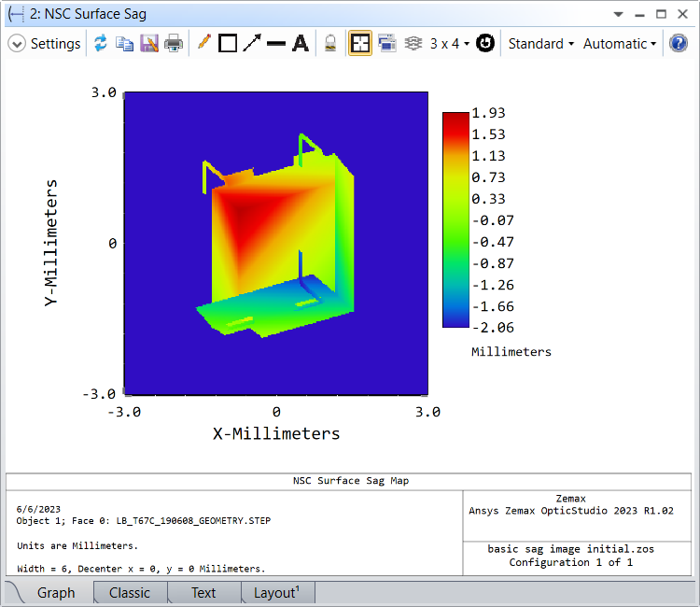Click the Y-Millimeters axis label

click(x=51, y=243)
